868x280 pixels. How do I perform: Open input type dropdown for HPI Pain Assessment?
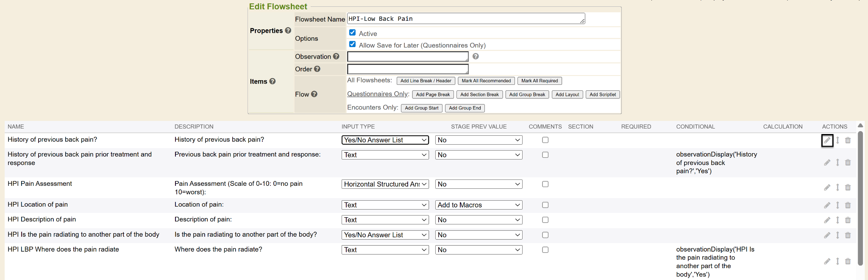pos(385,184)
